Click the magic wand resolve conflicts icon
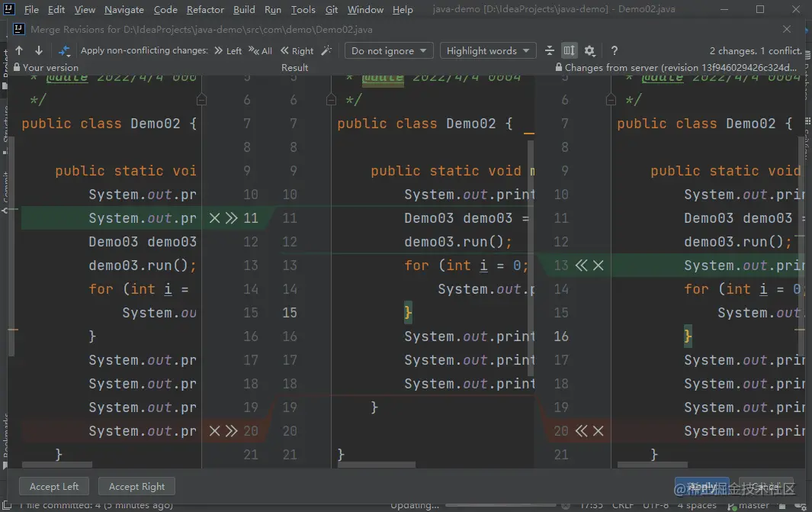 [x=326, y=50]
